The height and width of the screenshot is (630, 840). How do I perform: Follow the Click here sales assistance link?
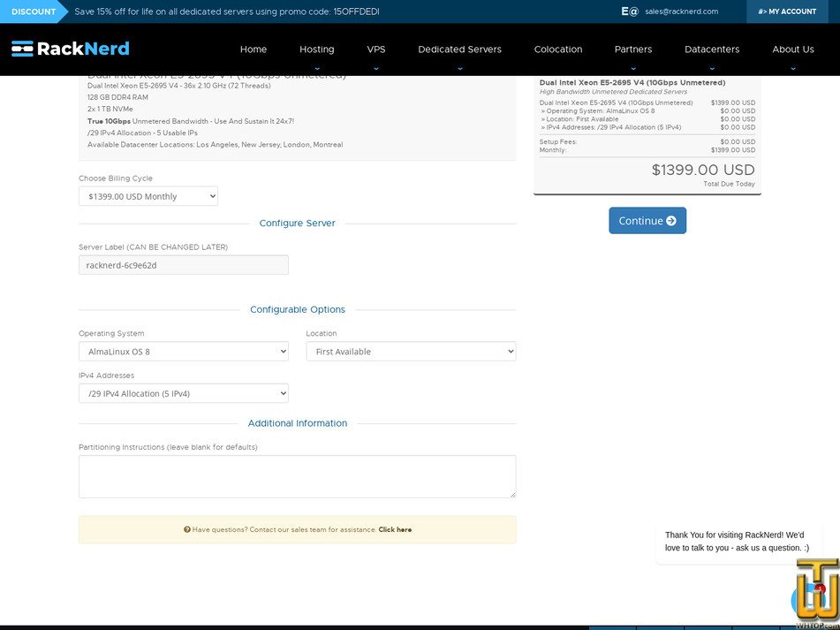point(395,529)
